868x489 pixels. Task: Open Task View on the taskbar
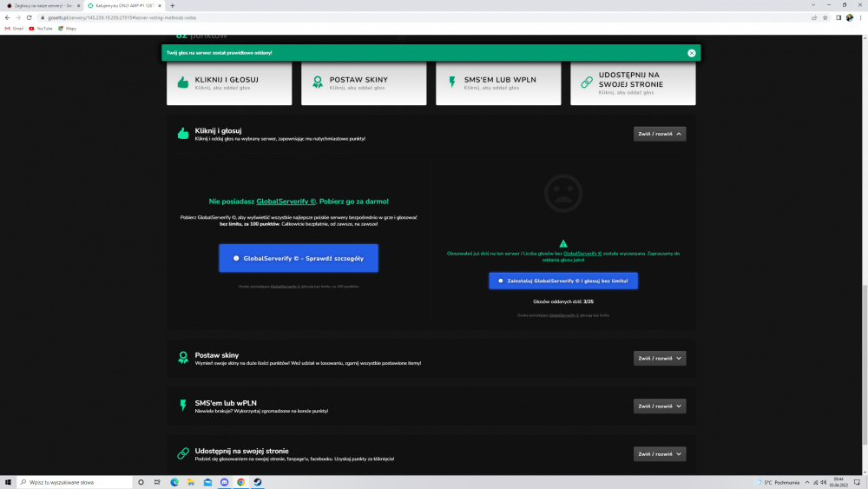(157, 482)
